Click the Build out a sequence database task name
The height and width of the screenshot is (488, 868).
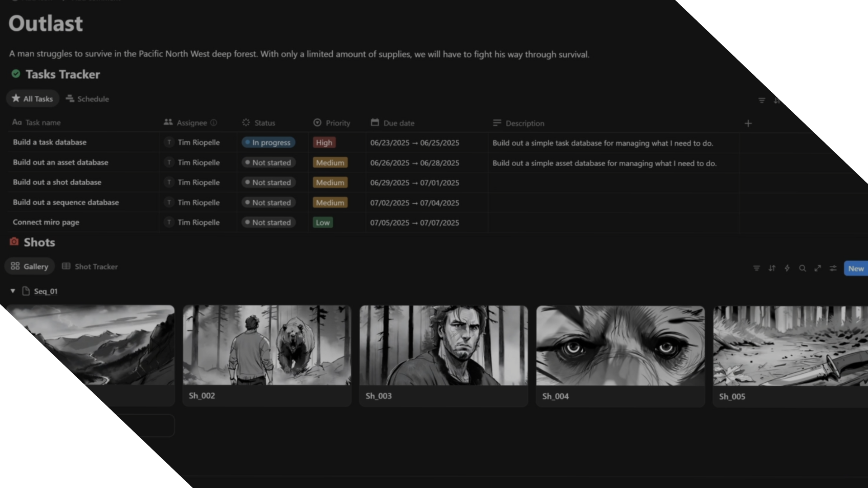click(66, 202)
